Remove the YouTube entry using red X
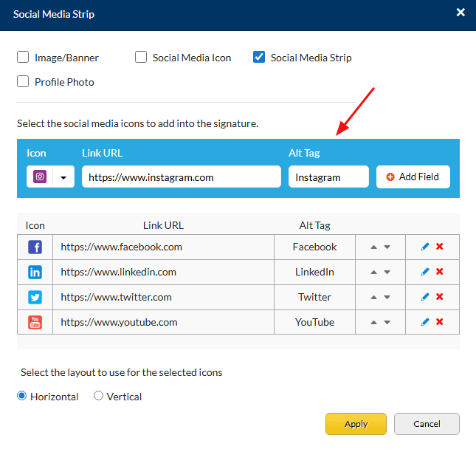476x452 pixels. tap(440, 322)
